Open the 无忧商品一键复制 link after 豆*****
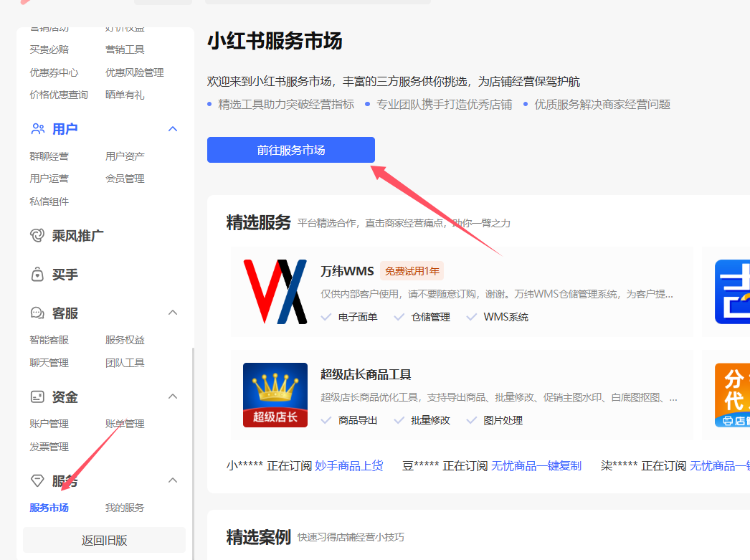The width and height of the screenshot is (750, 560). 536,466
